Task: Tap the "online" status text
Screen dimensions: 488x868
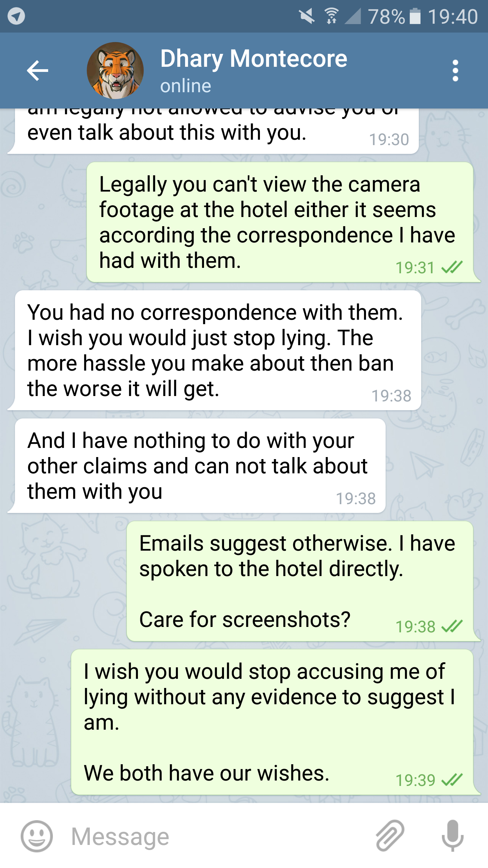Action: pos(186,86)
